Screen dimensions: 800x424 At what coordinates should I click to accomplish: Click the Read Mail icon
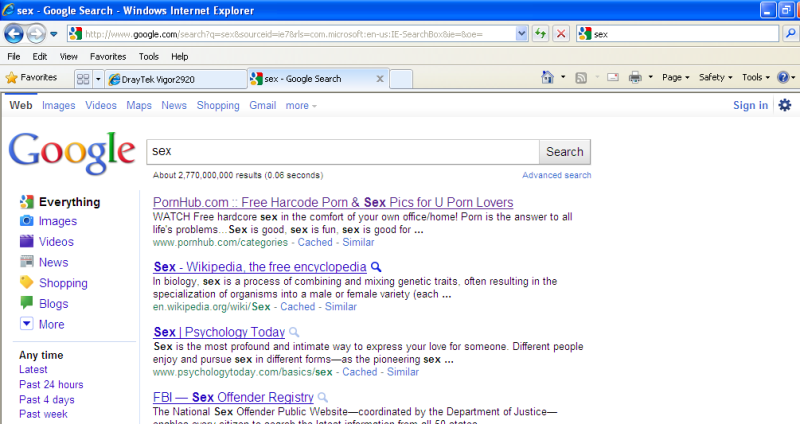613,78
